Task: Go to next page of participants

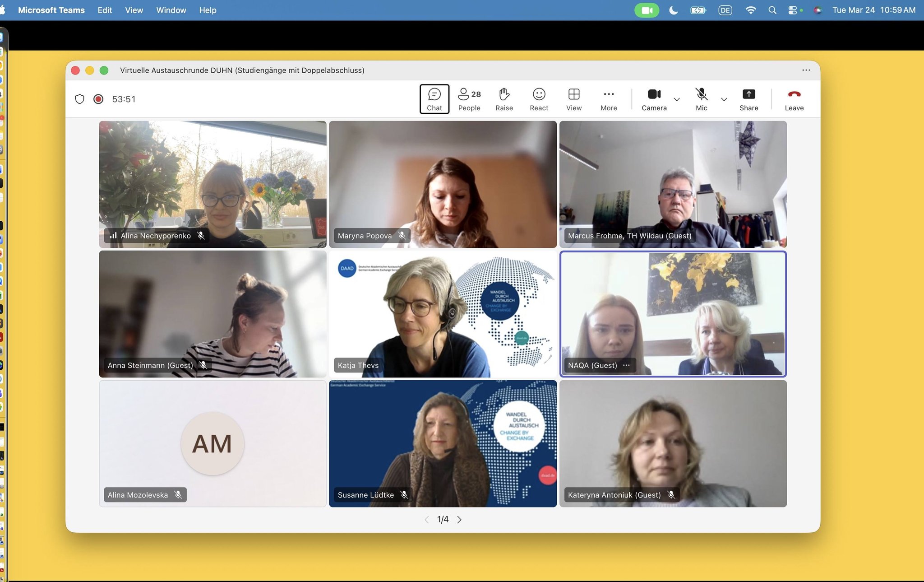Action: [459, 520]
